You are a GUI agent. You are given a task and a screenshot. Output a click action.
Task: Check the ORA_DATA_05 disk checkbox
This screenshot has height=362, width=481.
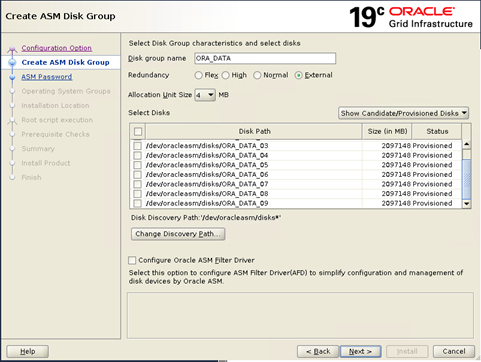coord(137,165)
